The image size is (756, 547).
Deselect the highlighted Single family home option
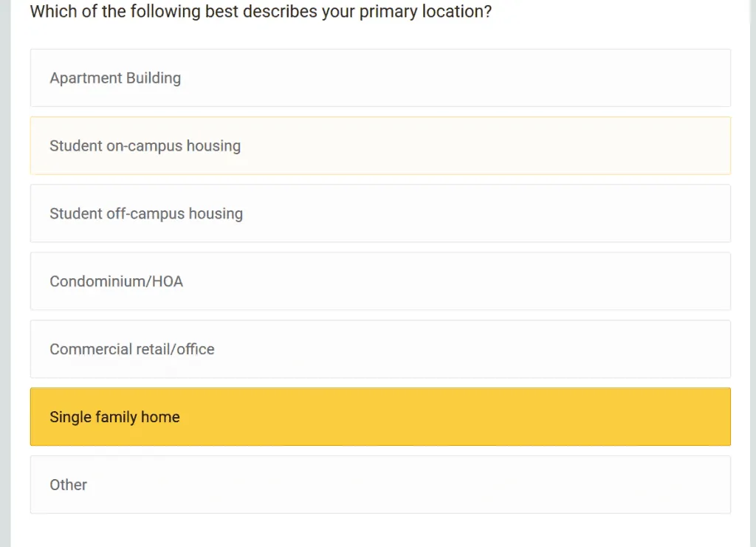pos(380,417)
